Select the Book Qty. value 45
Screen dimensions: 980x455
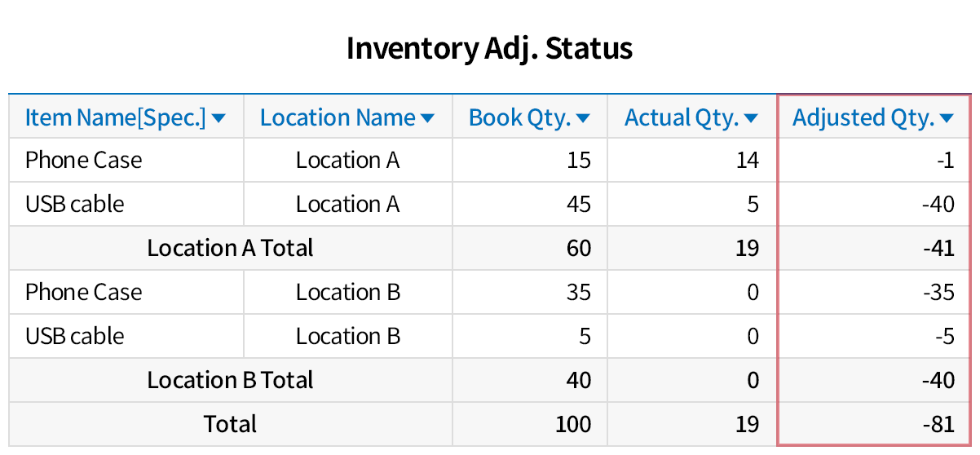pos(578,204)
